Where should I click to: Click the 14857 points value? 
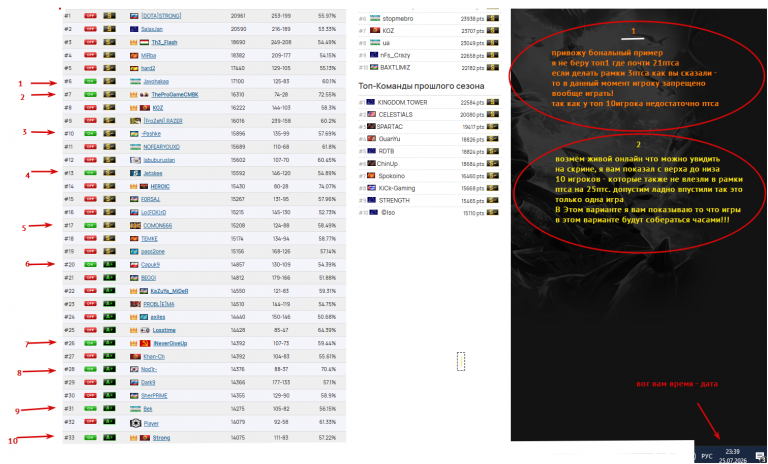coord(238,265)
